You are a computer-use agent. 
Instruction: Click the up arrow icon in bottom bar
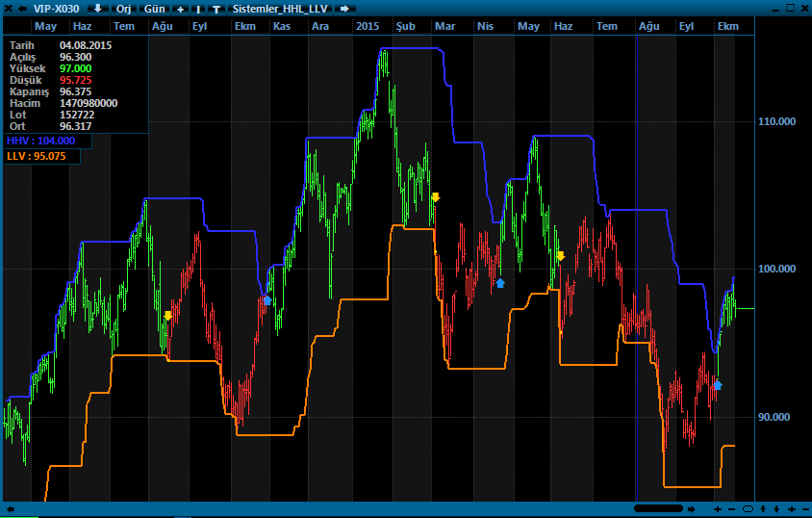(x=763, y=509)
